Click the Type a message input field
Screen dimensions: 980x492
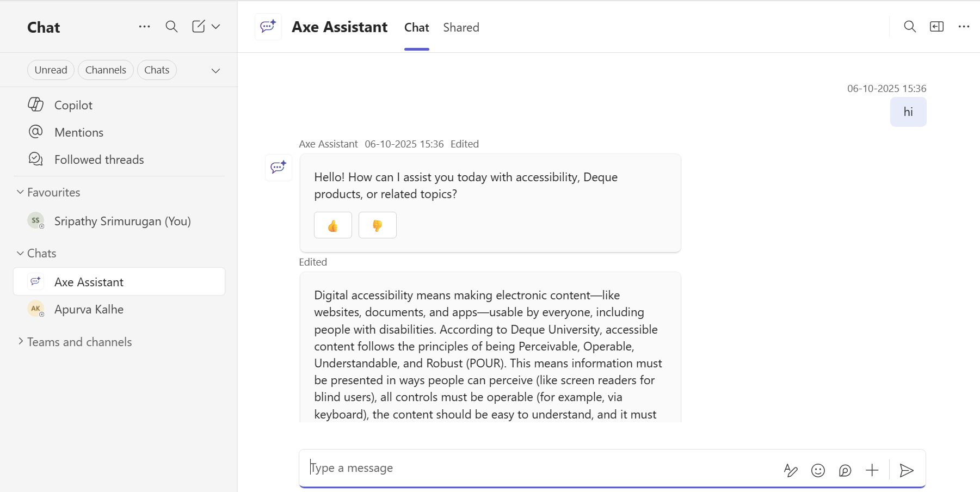(x=490, y=468)
